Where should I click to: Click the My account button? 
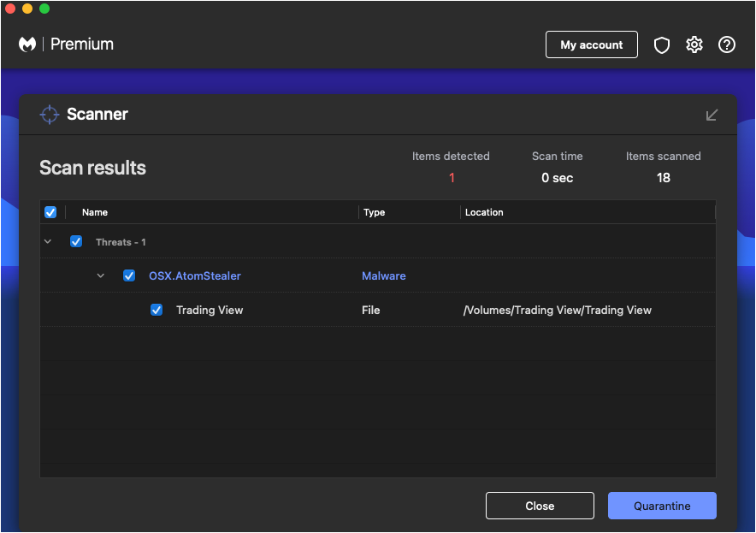[x=591, y=44]
